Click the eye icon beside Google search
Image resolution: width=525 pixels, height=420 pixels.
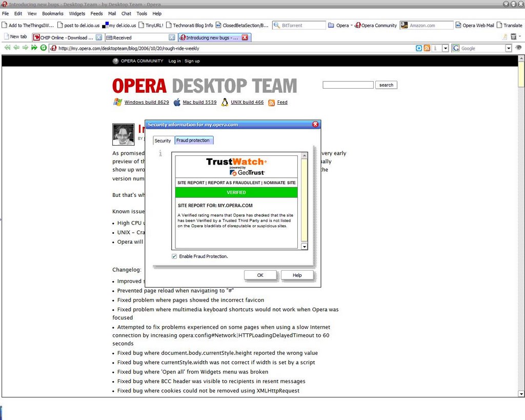tap(518, 48)
